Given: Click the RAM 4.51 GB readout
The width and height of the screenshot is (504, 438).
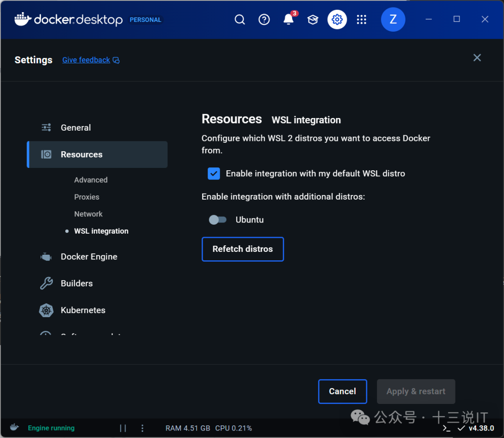Looking at the screenshot, I should [188, 428].
